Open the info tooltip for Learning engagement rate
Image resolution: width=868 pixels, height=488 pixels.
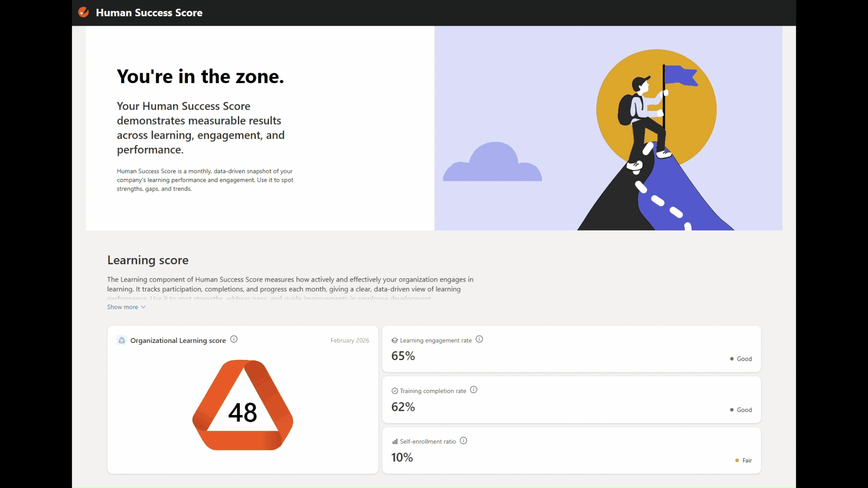coord(479,339)
